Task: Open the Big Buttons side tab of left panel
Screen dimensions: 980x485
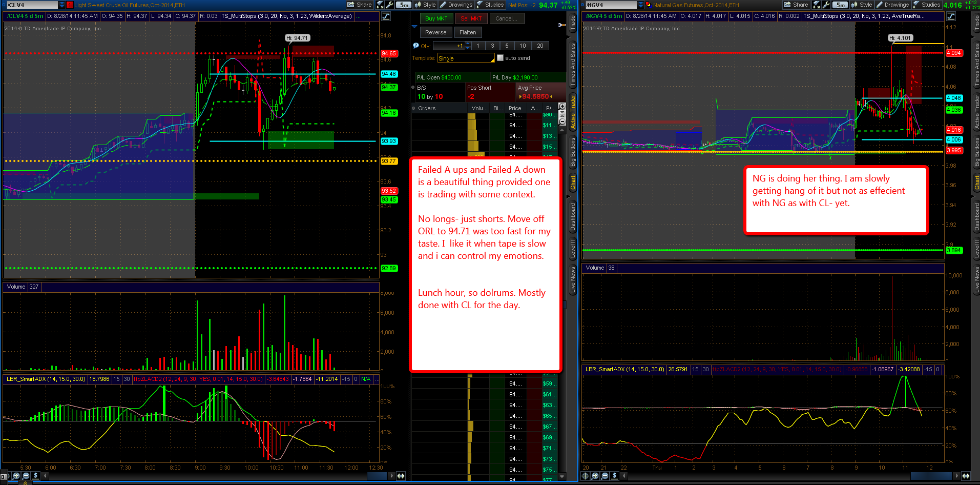Action: [573, 152]
